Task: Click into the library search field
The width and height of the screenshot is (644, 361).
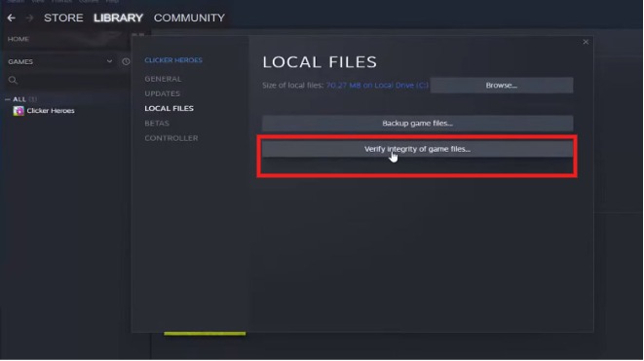Action: coord(68,80)
